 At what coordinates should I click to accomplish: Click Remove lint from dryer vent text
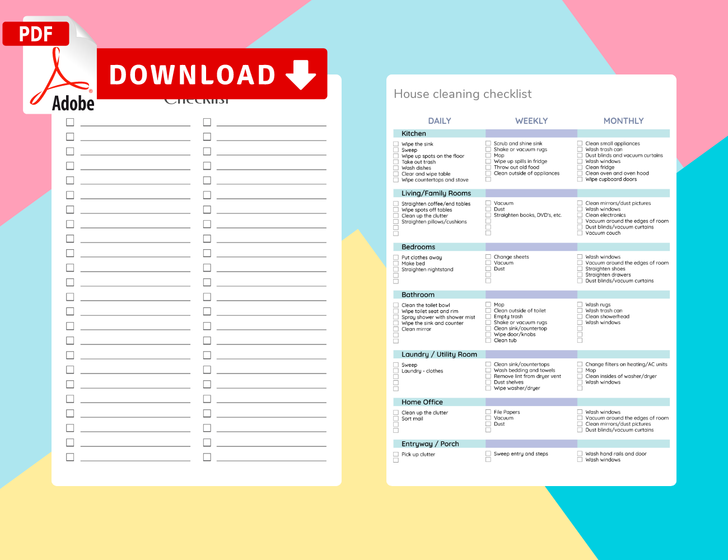pos(528,376)
